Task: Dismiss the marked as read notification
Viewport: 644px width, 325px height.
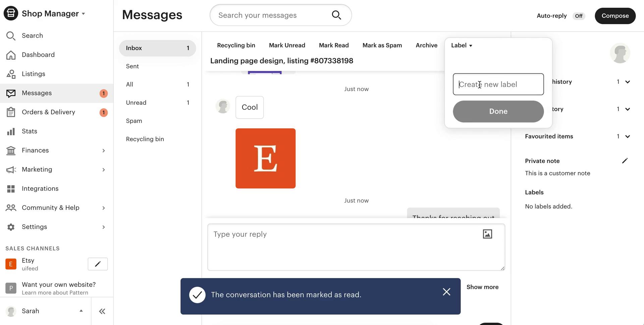Action: (446, 292)
